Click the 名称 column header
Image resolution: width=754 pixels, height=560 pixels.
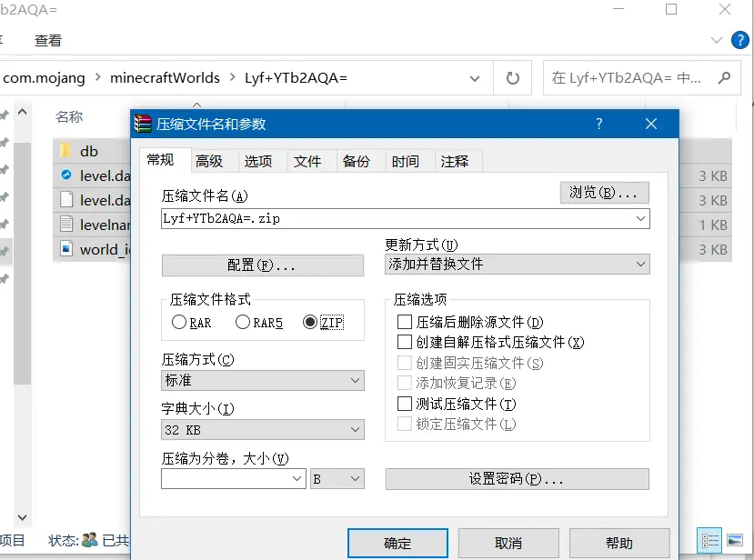[69, 116]
